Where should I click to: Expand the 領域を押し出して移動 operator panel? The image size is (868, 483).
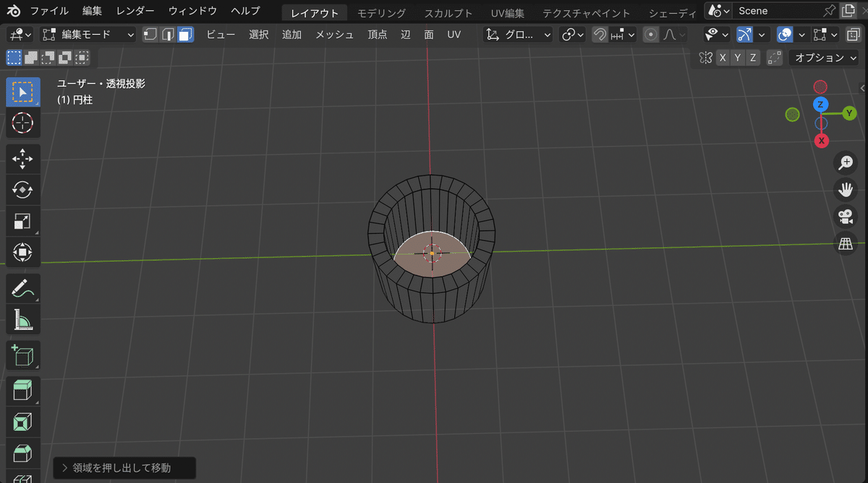click(x=124, y=468)
